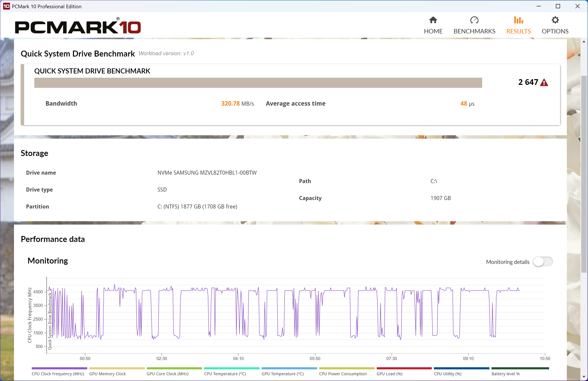
Task: Click the scrollbar up arrow
Action: tap(584, 41)
